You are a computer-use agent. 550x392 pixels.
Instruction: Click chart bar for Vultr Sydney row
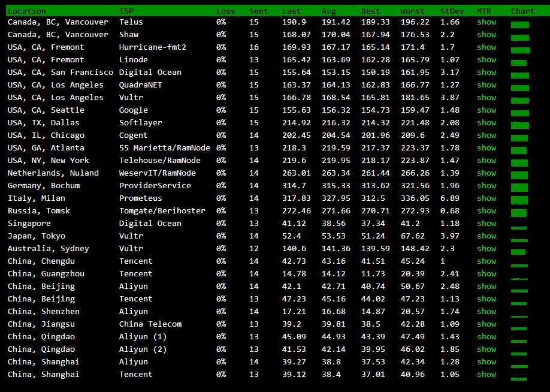click(518, 252)
